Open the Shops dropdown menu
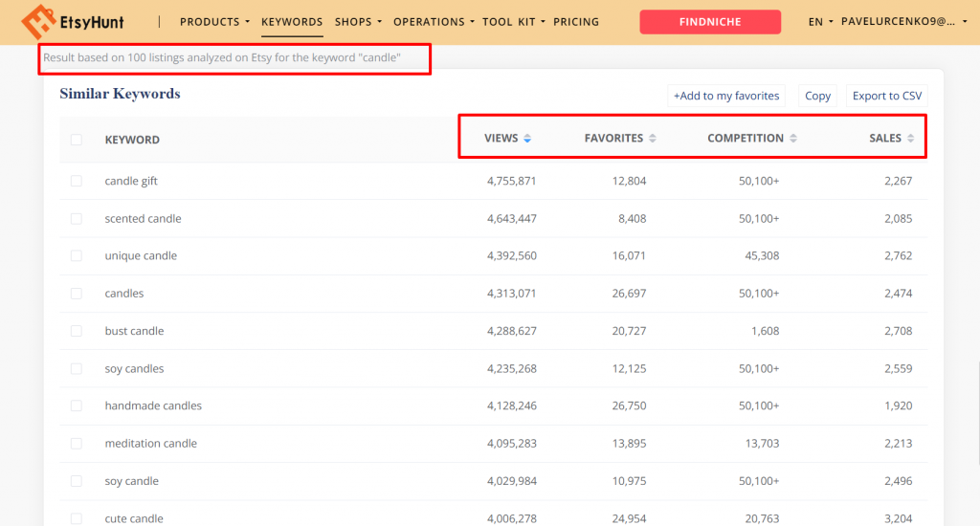 pyautogui.click(x=358, y=21)
